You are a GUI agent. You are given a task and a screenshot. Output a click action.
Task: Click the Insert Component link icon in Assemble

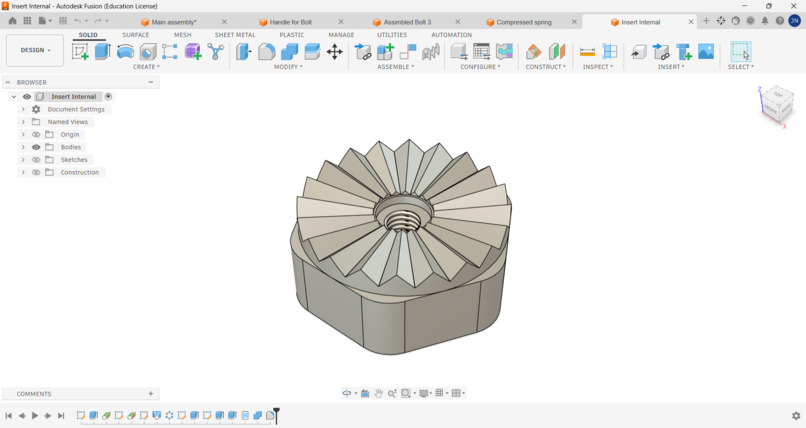click(363, 51)
